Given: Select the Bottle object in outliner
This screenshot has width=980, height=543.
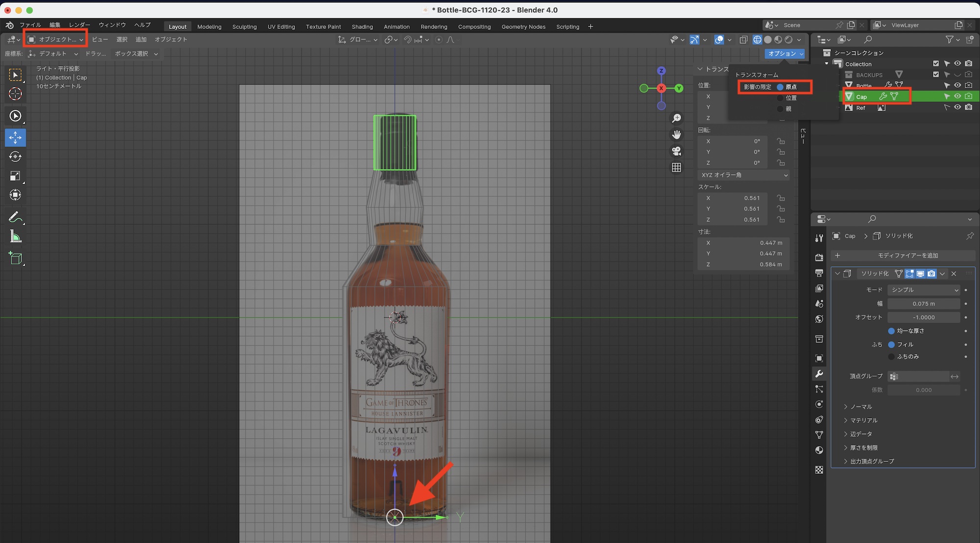Looking at the screenshot, I should (864, 86).
